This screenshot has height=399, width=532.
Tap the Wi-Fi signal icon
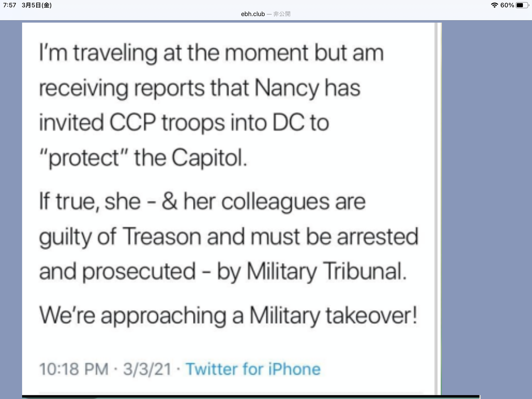point(494,5)
